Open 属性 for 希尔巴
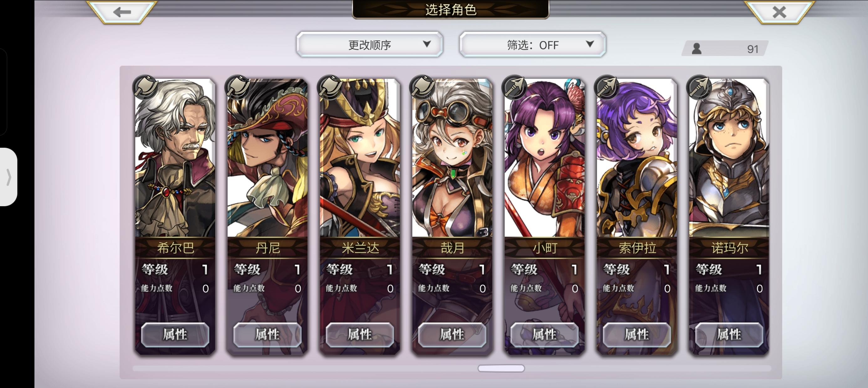868x388 pixels. pos(175,334)
